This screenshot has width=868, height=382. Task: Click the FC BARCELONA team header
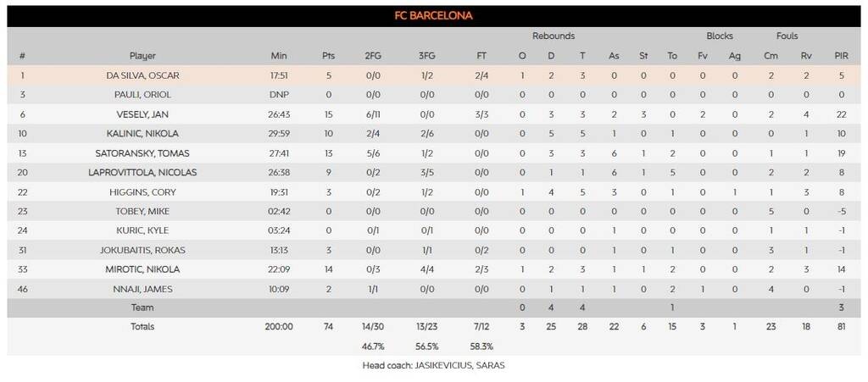pos(433,16)
